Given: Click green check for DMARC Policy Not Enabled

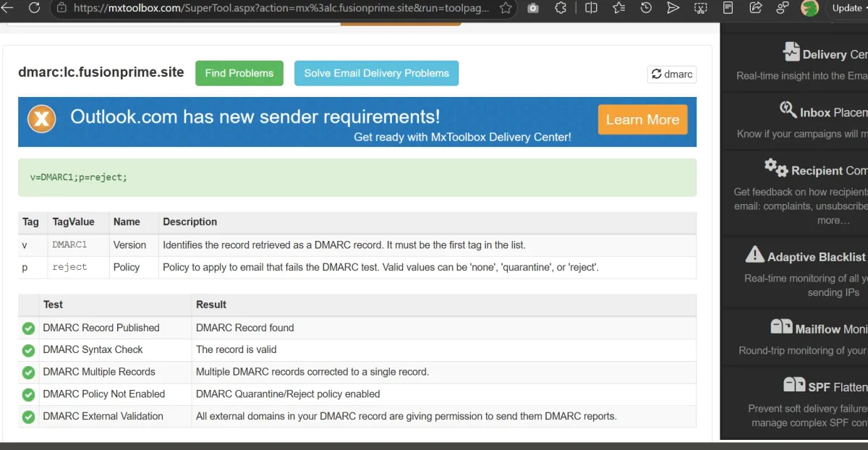Looking at the screenshot, I should (28, 395).
